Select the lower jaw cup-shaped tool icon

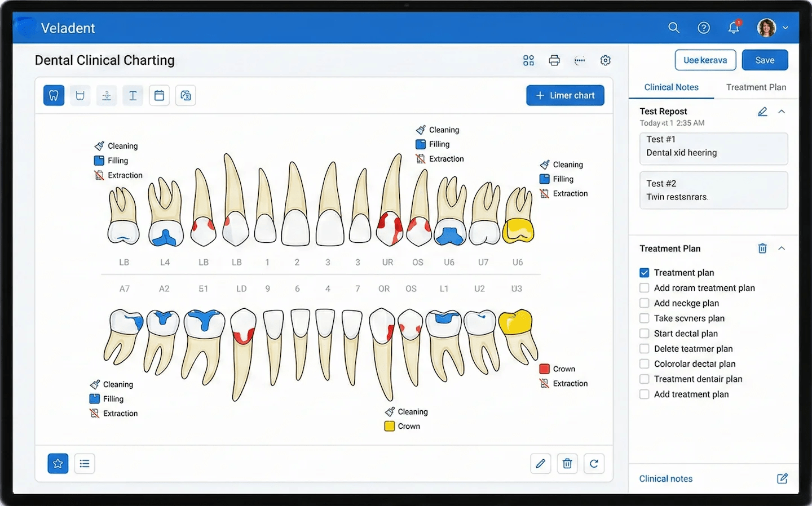tap(80, 95)
